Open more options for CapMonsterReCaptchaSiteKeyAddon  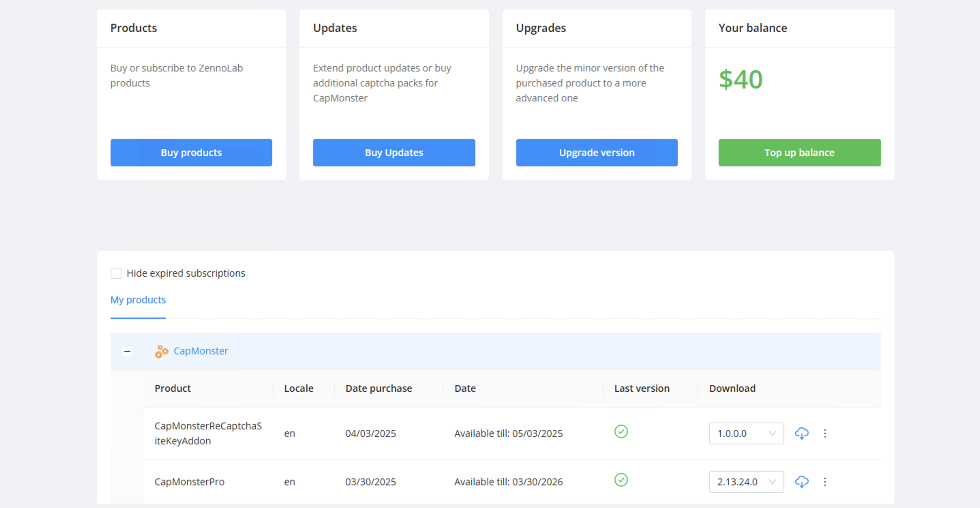pos(825,433)
